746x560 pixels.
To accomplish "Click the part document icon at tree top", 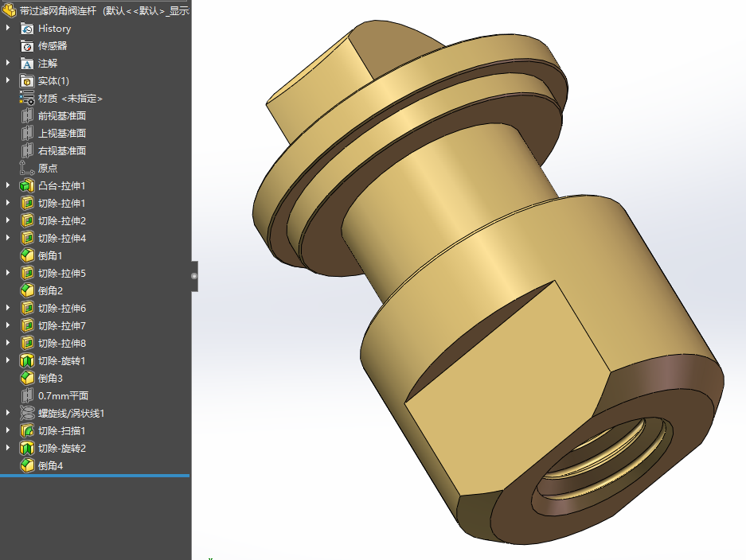I will click(10, 10).
